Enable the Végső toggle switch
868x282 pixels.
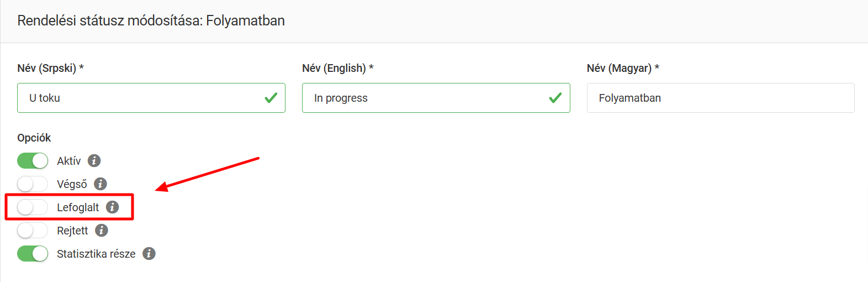(x=33, y=184)
